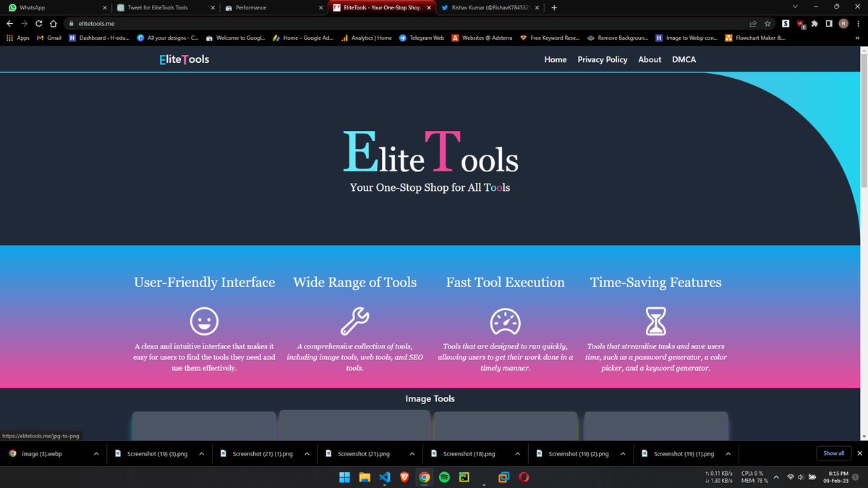Launch Spotify from the taskbar

pyautogui.click(x=444, y=477)
